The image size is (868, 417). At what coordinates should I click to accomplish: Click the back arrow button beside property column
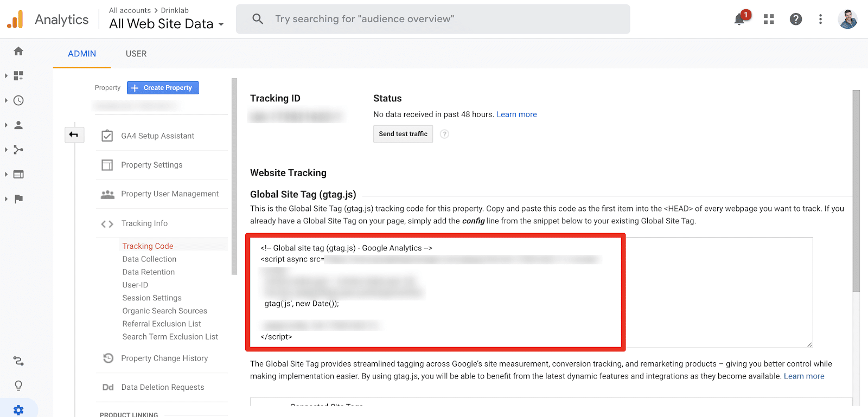click(74, 134)
